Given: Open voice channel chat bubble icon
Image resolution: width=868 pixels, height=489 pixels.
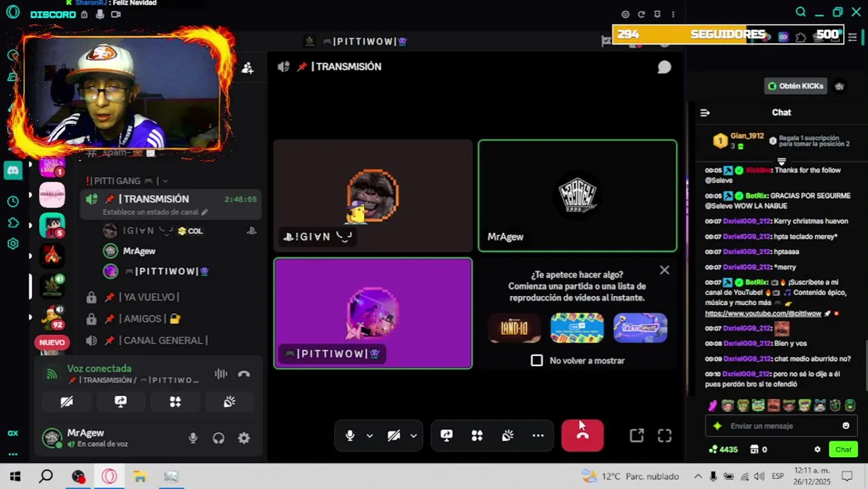Looking at the screenshot, I should tap(664, 67).
